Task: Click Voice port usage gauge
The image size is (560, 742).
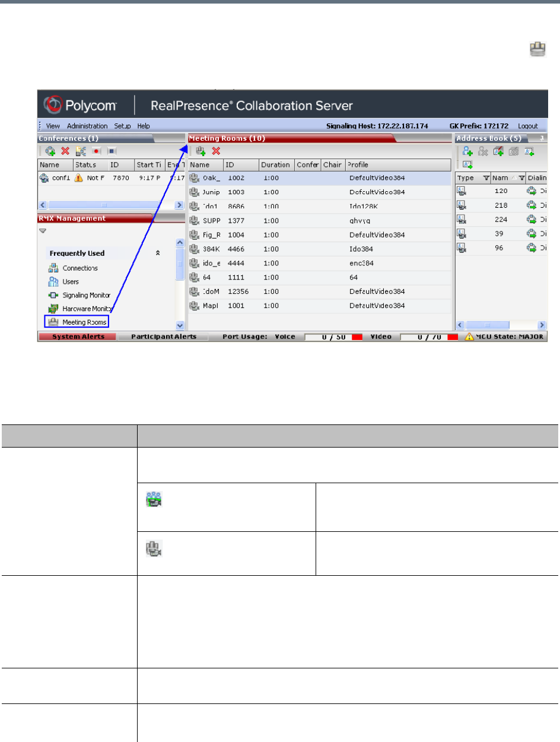Action: (334, 337)
